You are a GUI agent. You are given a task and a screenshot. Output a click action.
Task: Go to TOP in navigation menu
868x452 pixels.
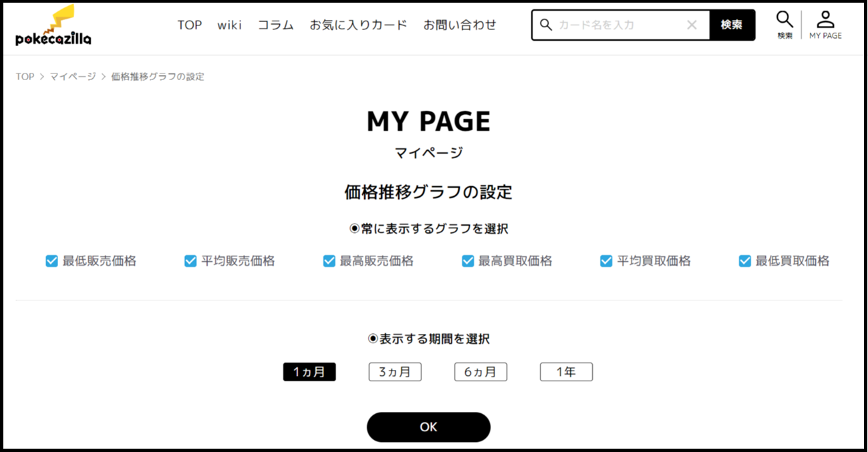tap(190, 25)
